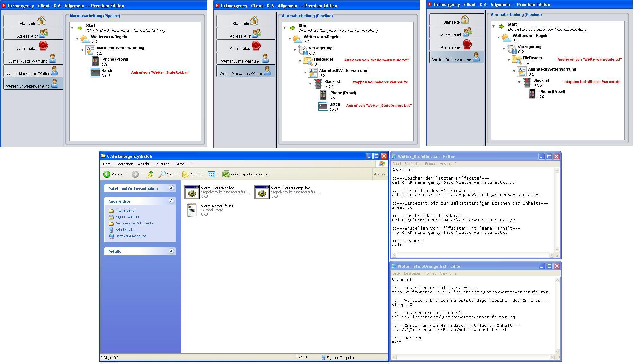Collapse the Start node in left pipeline
The width and height of the screenshot is (634, 364).
pos(72,28)
